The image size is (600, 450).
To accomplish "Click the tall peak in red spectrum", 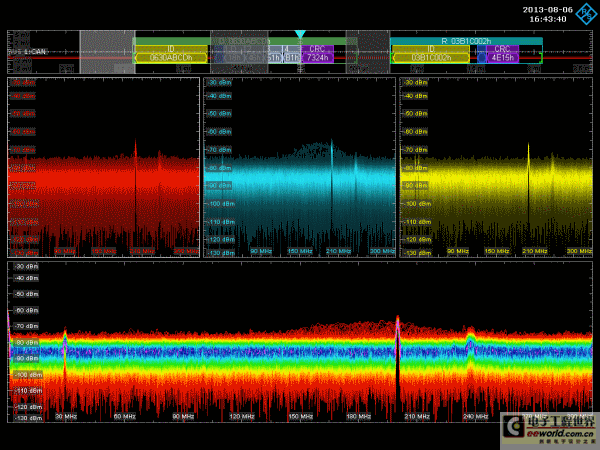I will 135,149.
